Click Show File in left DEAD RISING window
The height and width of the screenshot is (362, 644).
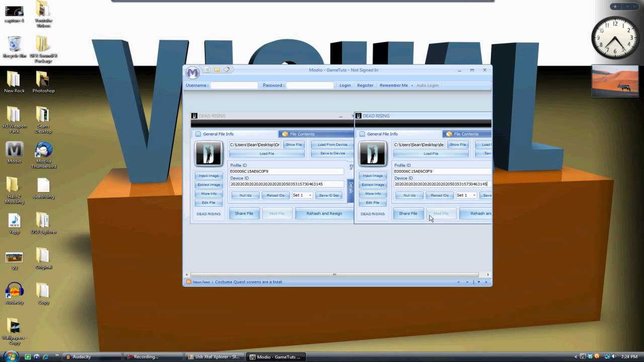click(x=294, y=145)
